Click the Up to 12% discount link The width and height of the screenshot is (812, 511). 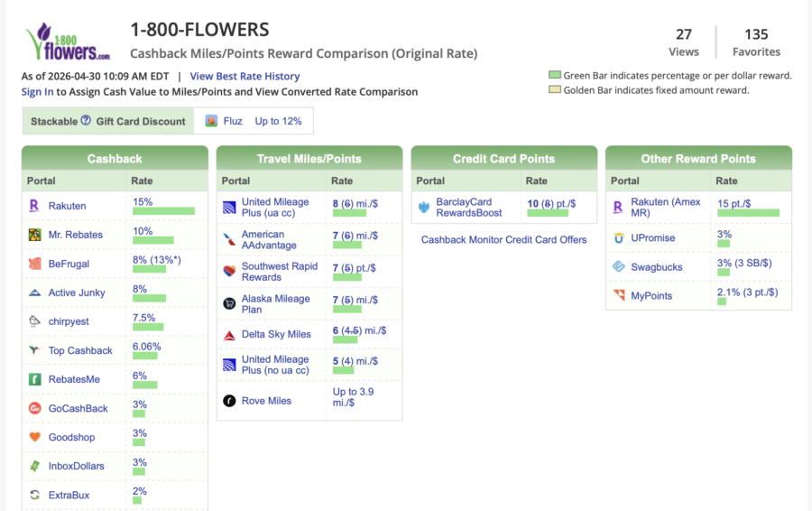(x=278, y=121)
